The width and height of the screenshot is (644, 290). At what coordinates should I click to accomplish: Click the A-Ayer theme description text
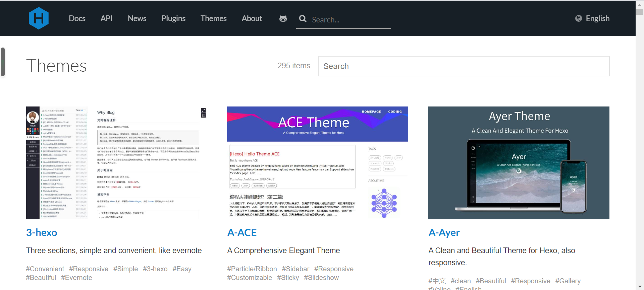coord(502,257)
